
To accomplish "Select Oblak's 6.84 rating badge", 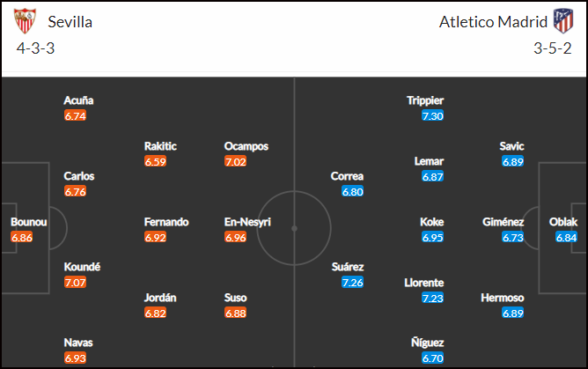I will coord(566,237).
